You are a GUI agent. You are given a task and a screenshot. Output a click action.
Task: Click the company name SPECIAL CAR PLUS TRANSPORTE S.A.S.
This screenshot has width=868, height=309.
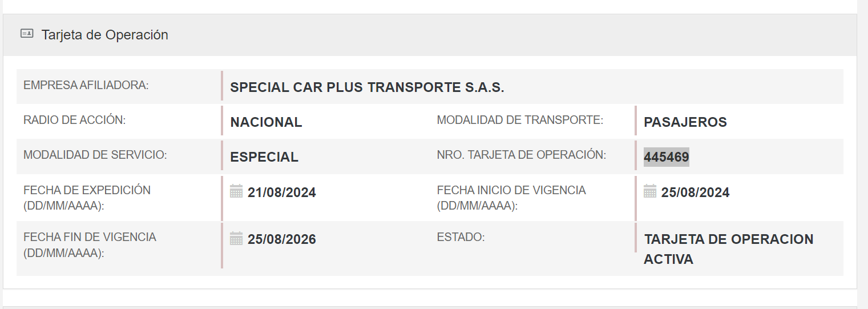point(367,87)
